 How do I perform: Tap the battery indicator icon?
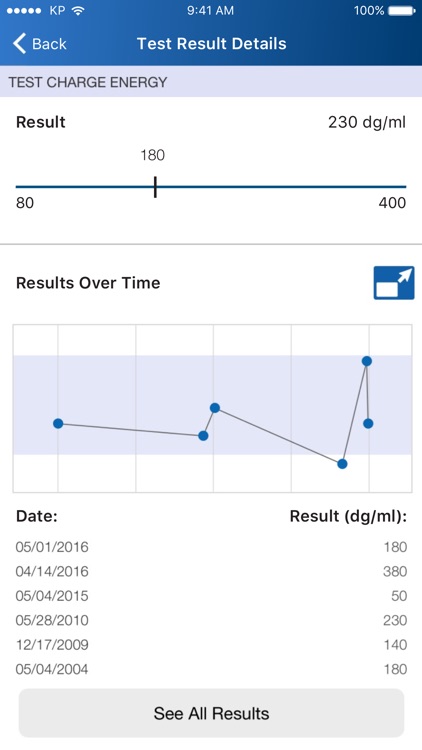tap(402, 11)
